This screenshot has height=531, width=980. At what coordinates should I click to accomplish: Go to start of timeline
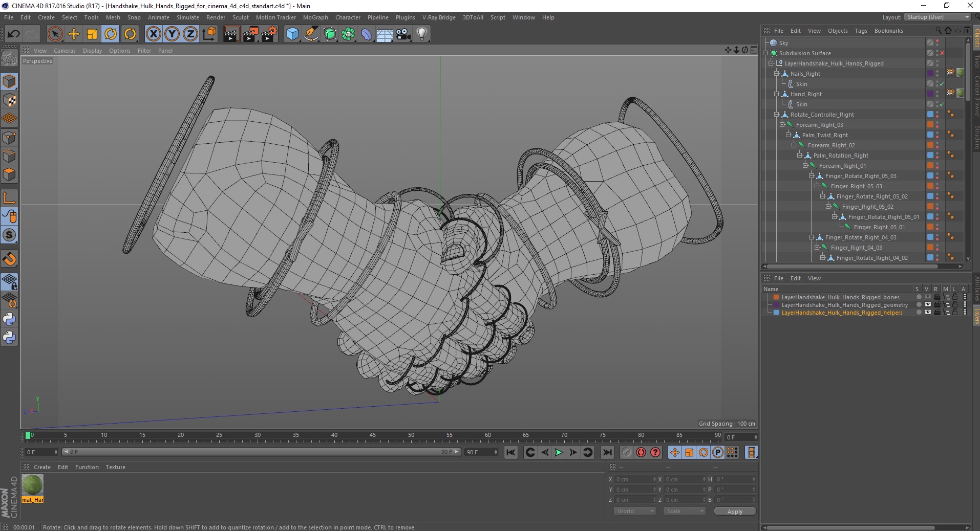point(510,452)
